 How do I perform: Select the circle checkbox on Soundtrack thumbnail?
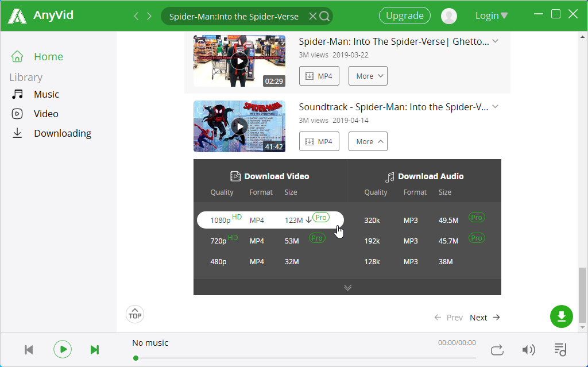(x=201, y=110)
